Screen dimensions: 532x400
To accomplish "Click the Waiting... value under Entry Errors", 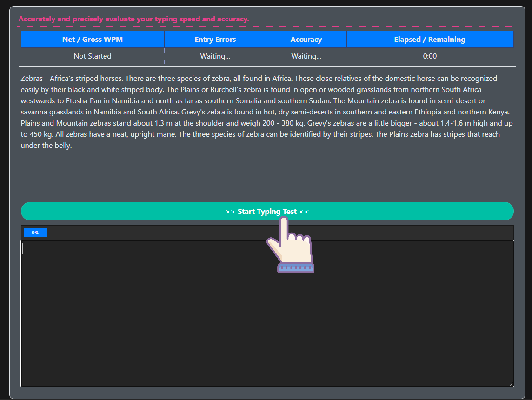I will click(x=215, y=56).
